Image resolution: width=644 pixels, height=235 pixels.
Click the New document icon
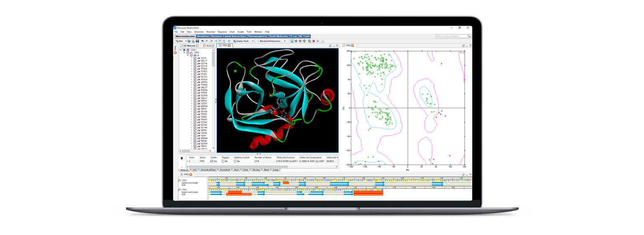pos(177,41)
